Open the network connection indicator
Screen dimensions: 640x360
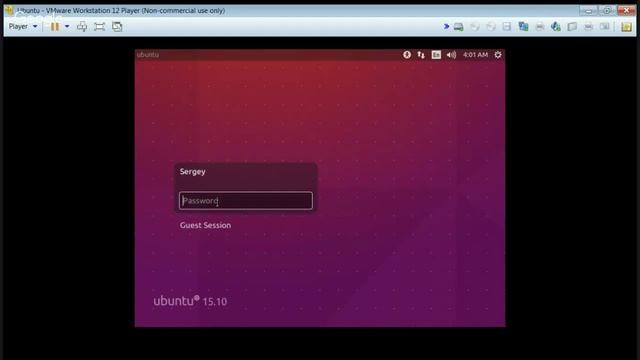pyautogui.click(x=421, y=55)
